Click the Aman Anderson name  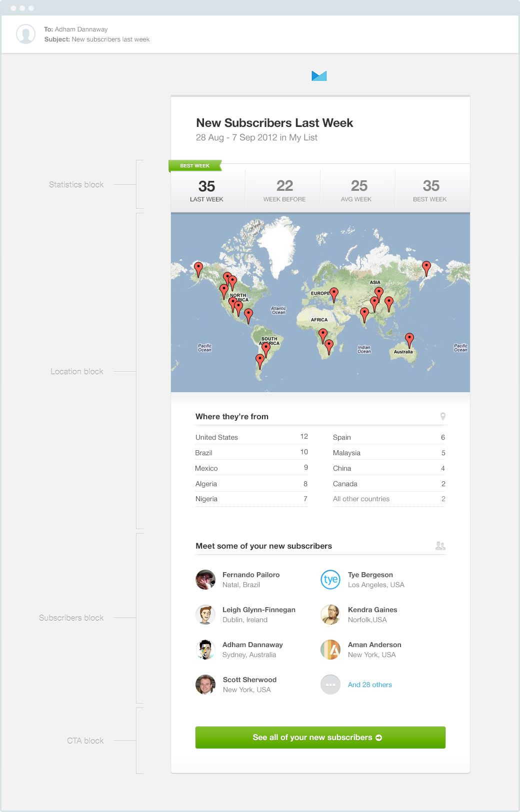coord(374,645)
